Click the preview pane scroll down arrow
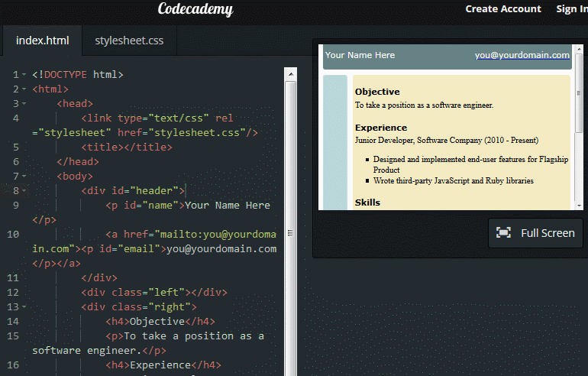 (579, 206)
